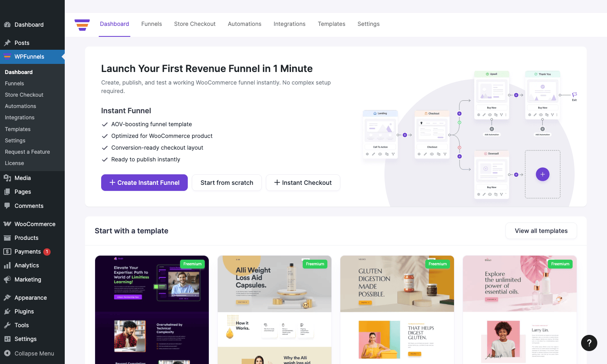
Task: Click the Payments dollar icon
Action: 7,252
